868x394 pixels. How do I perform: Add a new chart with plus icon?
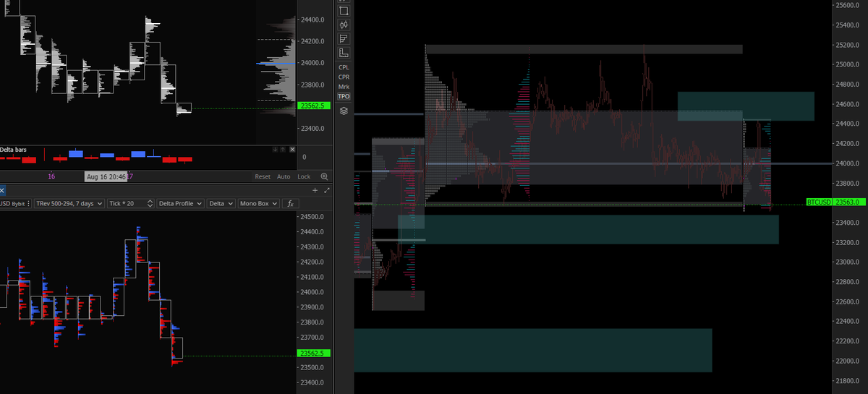point(315,190)
